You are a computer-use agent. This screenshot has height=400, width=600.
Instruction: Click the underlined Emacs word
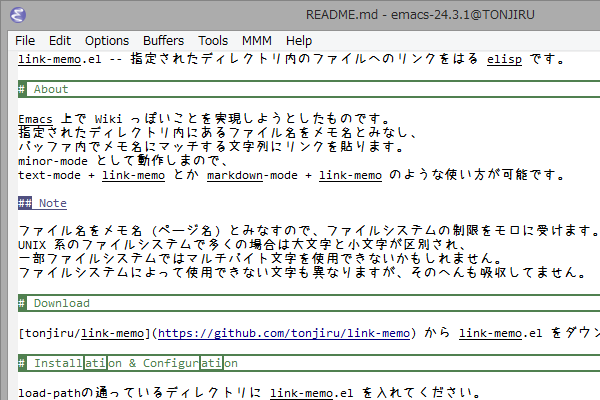[35, 119]
